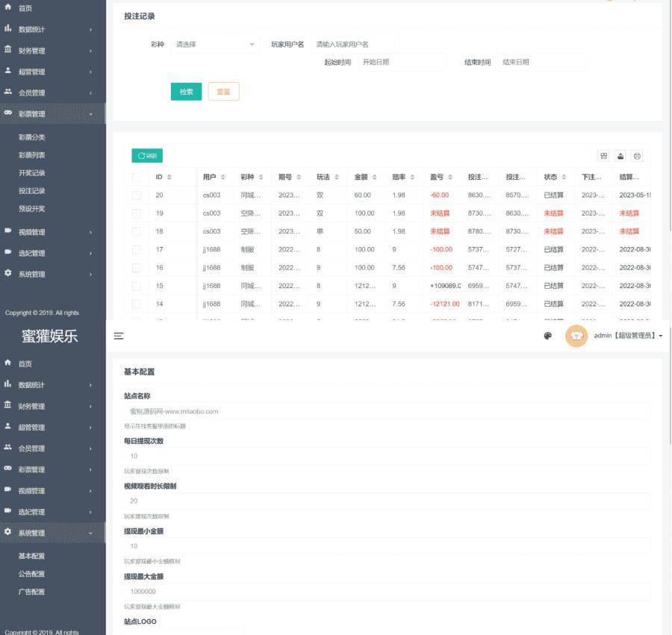Open the 基本配置 submenu item
This screenshot has height=635, width=672.
31,556
